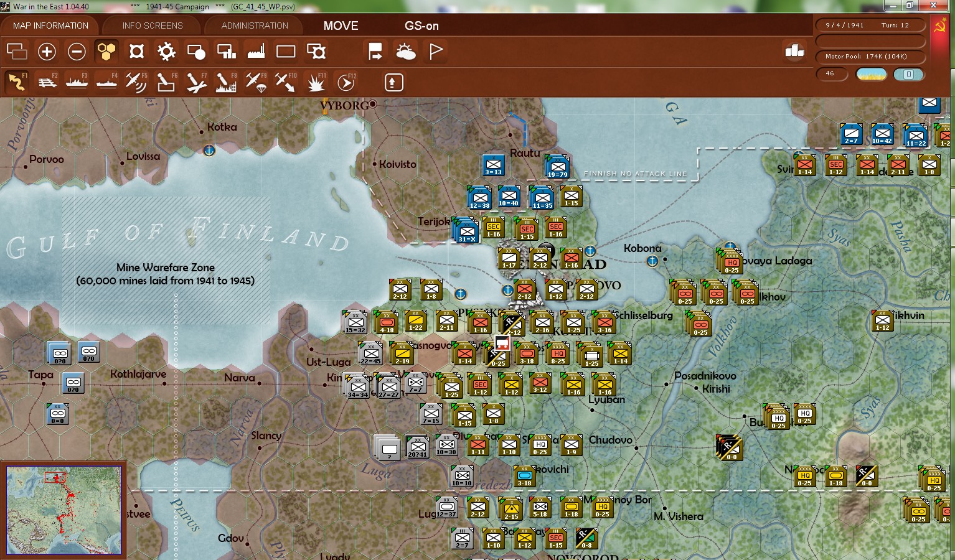The width and height of the screenshot is (955, 560).
Task: Select the F11 explosion mode icon
Action: point(316,82)
